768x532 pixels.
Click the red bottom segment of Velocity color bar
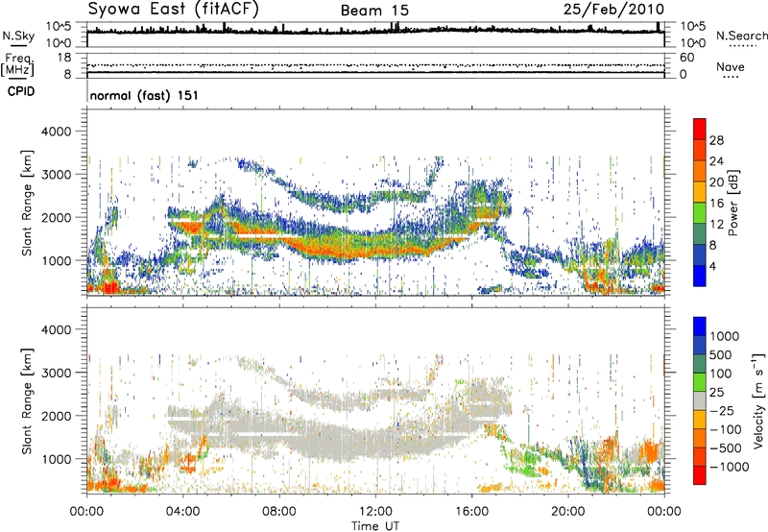[700, 474]
